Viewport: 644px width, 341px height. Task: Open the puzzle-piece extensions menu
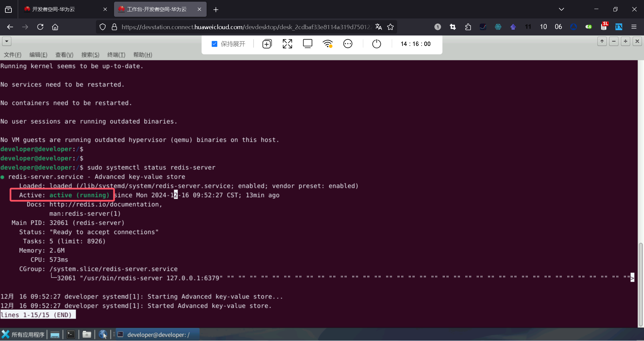point(468,27)
